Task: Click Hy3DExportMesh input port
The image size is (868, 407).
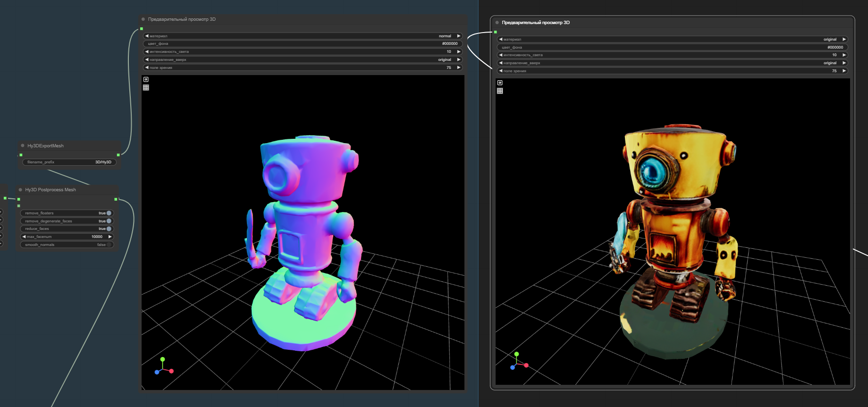Action: (x=21, y=155)
